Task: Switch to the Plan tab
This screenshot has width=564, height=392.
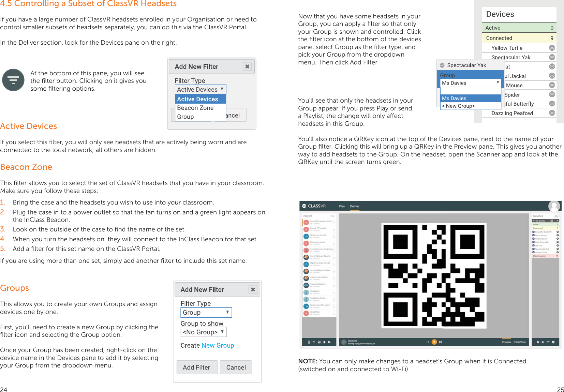Action: pyautogui.click(x=342, y=206)
